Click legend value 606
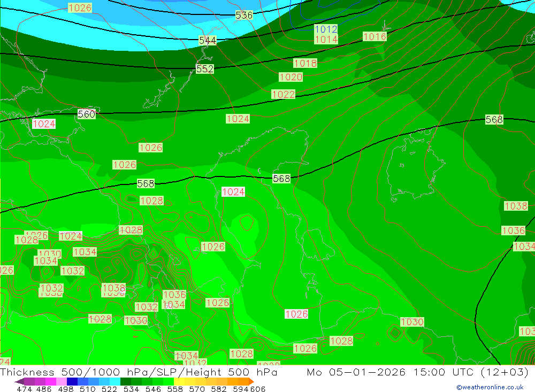 pyautogui.click(x=258, y=389)
